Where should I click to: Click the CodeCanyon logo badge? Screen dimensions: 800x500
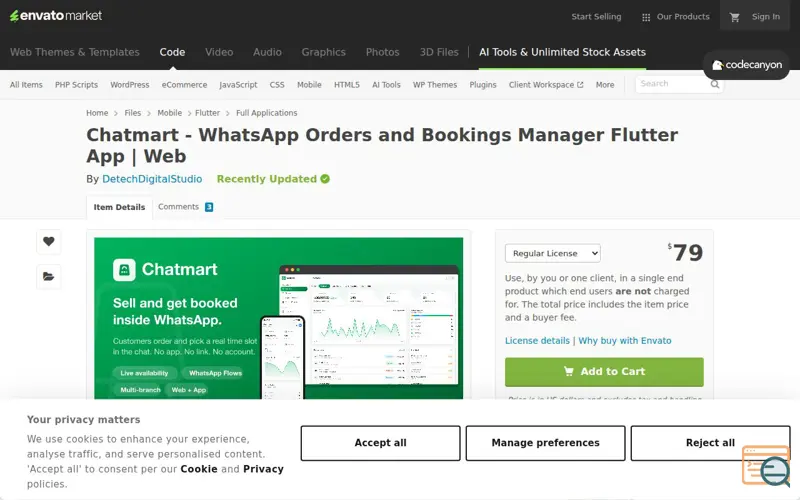(x=746, y=65)
